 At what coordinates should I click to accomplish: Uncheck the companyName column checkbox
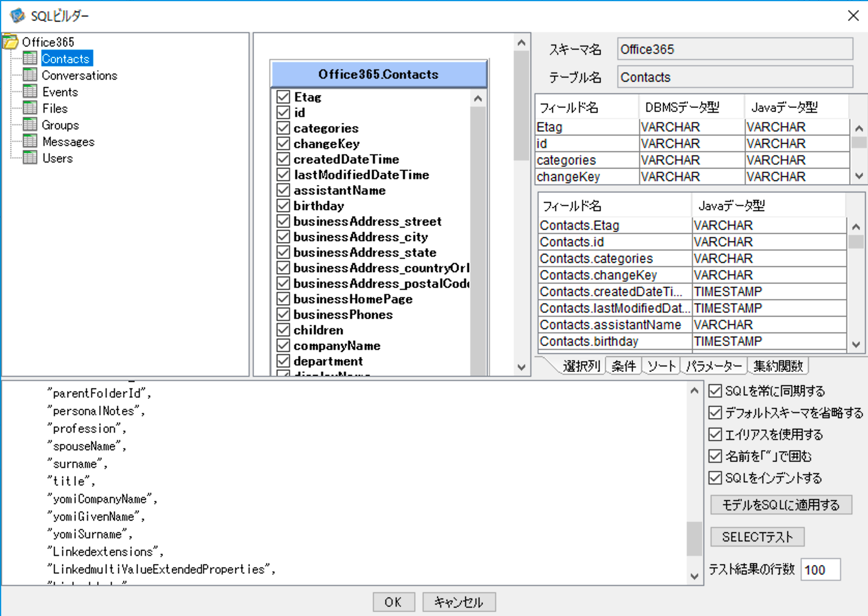point(283,345)
